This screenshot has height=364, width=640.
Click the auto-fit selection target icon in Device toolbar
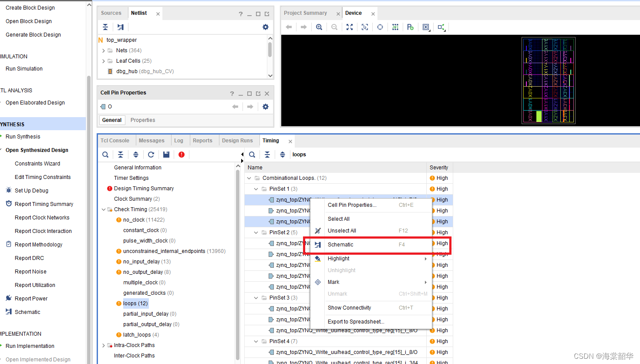tap(380, 27)
